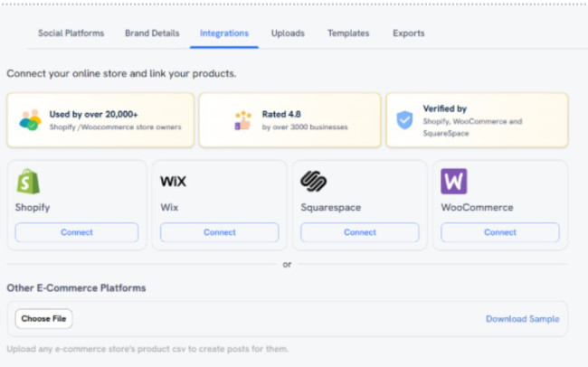Image resolution: width=588 pixels, height=367 pixels.
Task: Click Connect for WooCommerce
Action: point(500,232)
